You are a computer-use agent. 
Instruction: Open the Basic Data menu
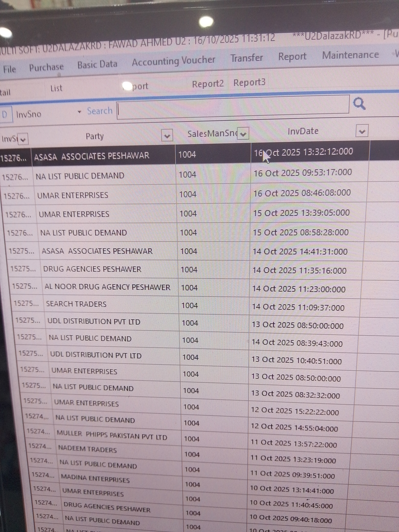(97, 64)
